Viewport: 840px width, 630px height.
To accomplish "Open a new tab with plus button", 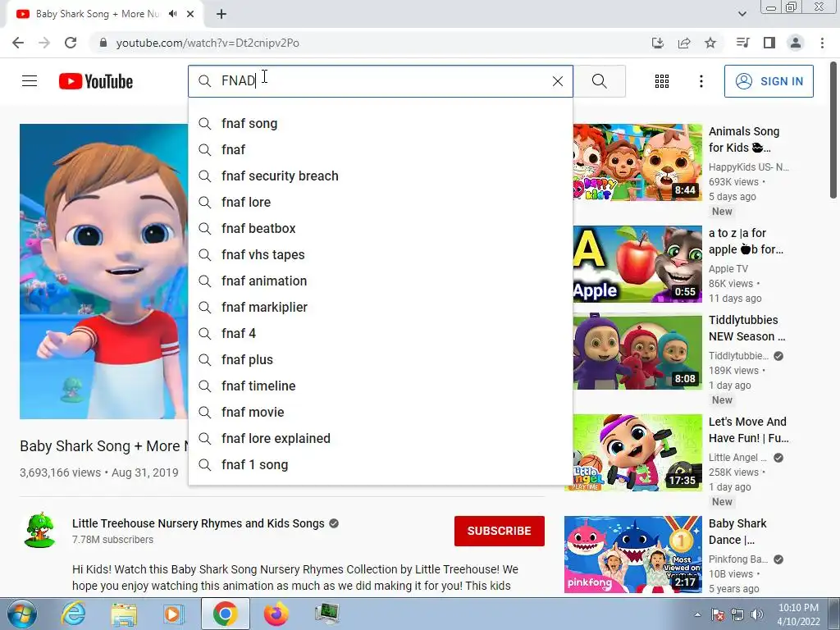I will pos(221,14).
